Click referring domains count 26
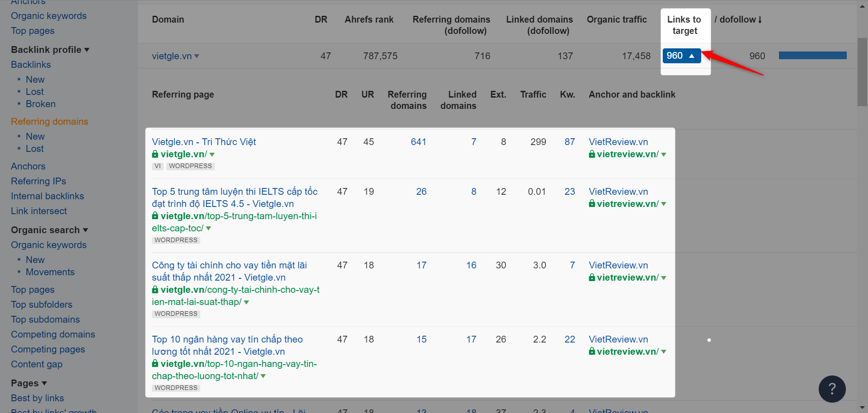The height and width of the screenshot is (413, 868). [x=421, y=192]
